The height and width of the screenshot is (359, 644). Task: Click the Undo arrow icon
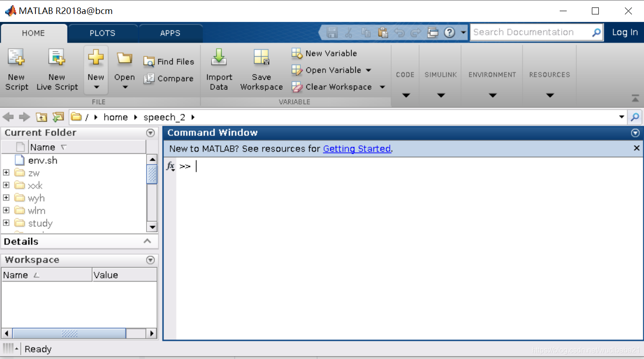tap(399, 33)
